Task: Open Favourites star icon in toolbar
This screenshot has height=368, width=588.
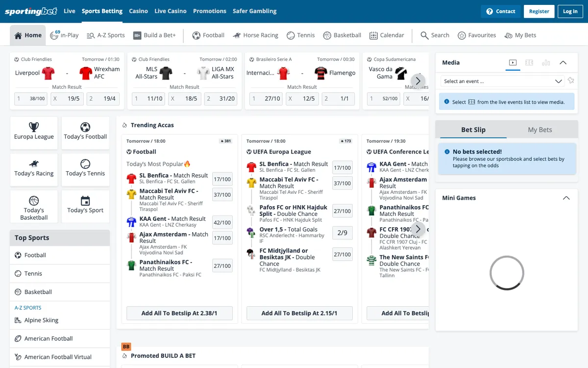Action: click(477, 35)
